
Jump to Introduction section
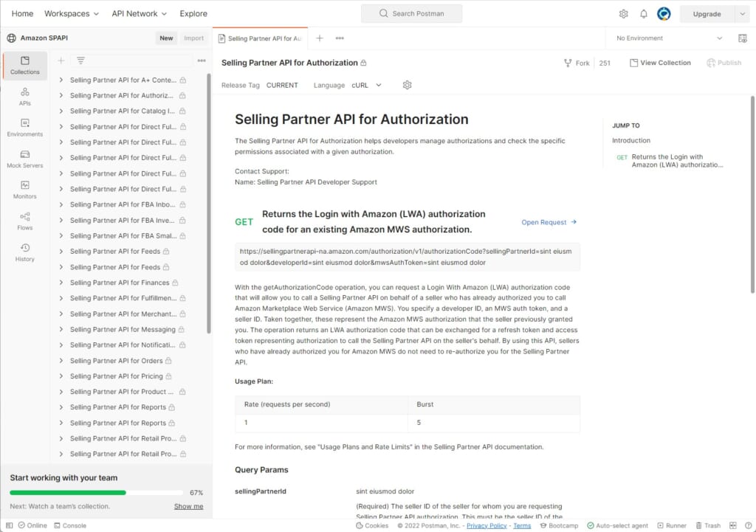[631, 140]
